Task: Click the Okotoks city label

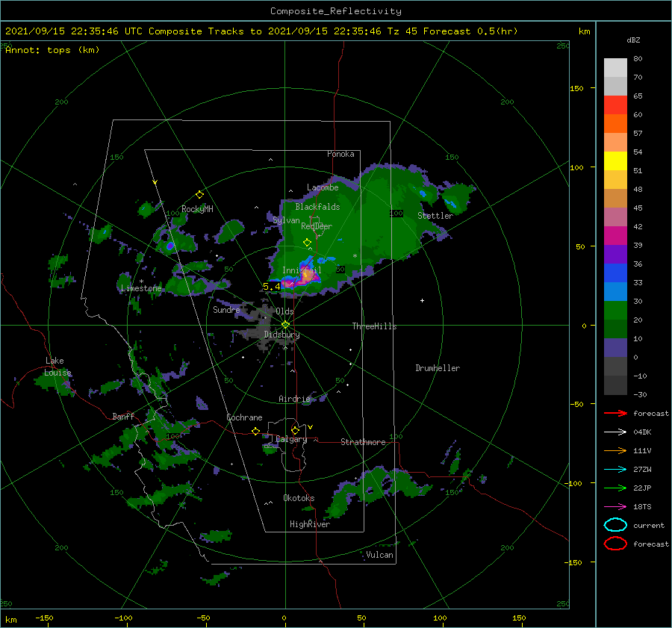Action: (299, 498)
